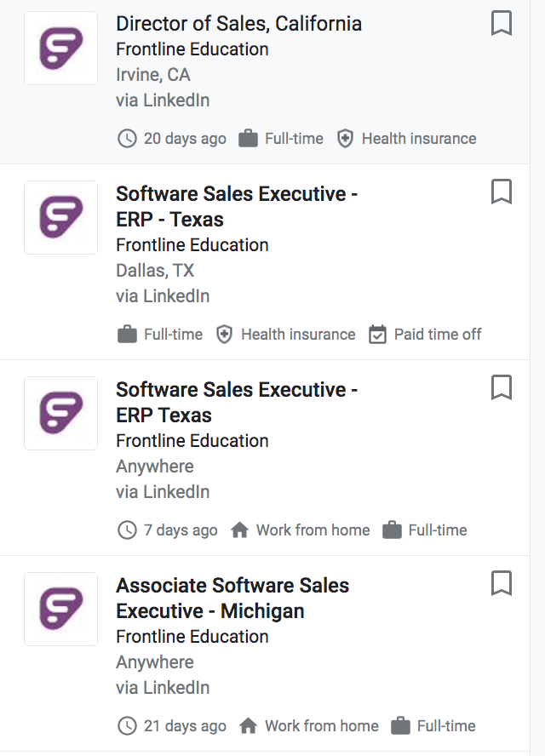The height and width of the screenshot is (756, 545).
Task: Bookmark the ERP Texas Anywhere job listing
Action: pyautogui.click(x=501, y=387)
